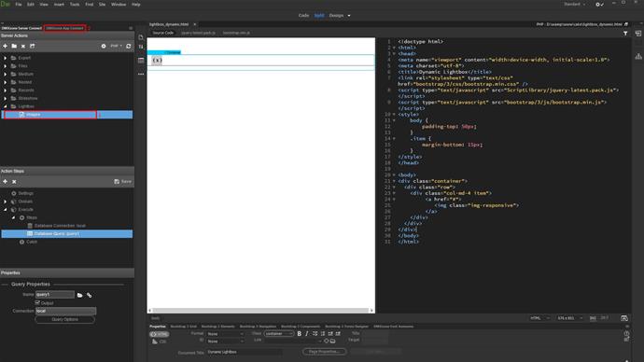Click the Page Properties button
644x362 pixels.
click(x=325, y=352)
